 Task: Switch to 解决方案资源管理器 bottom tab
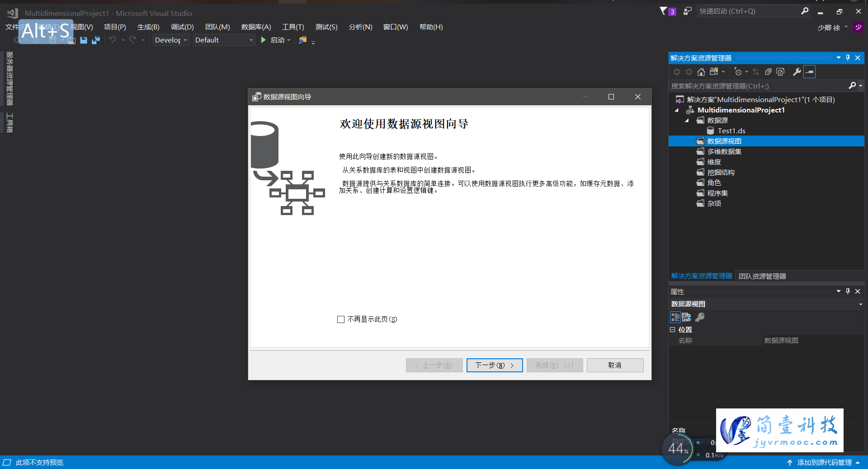click(x=702, y=276)
